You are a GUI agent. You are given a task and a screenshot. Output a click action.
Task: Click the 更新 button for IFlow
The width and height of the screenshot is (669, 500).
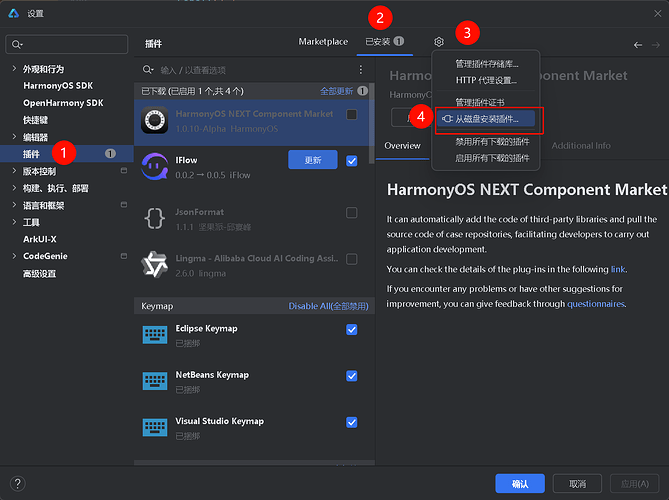(x=312, y=160)
